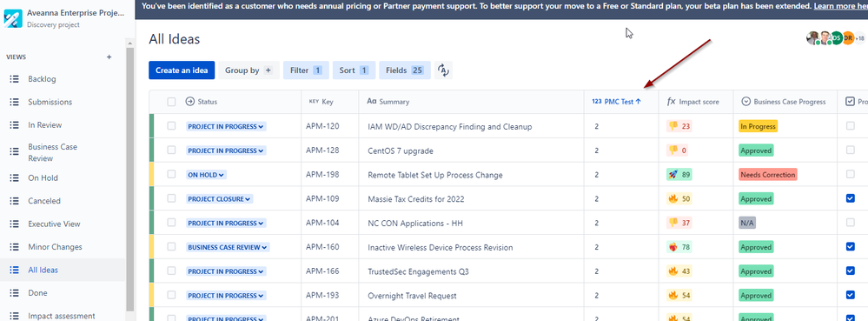This screenshot has width=868, height=321.
Task: Click the fx Impact score column header
Action: (692, 102)
